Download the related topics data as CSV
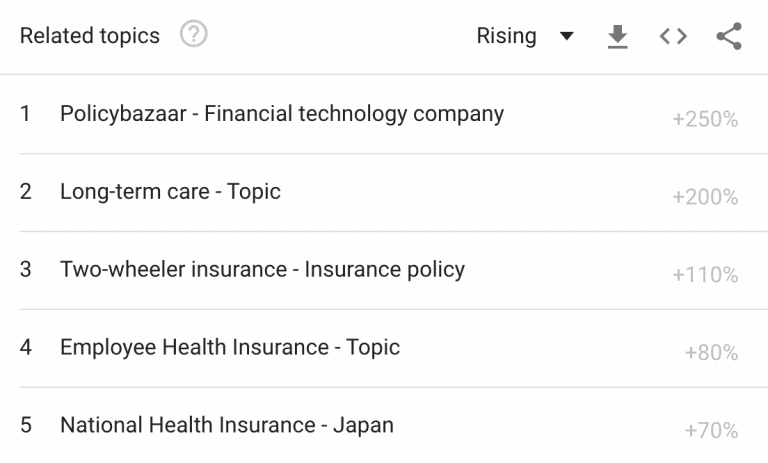Viewport: 768px width, 463px height. 617,36
